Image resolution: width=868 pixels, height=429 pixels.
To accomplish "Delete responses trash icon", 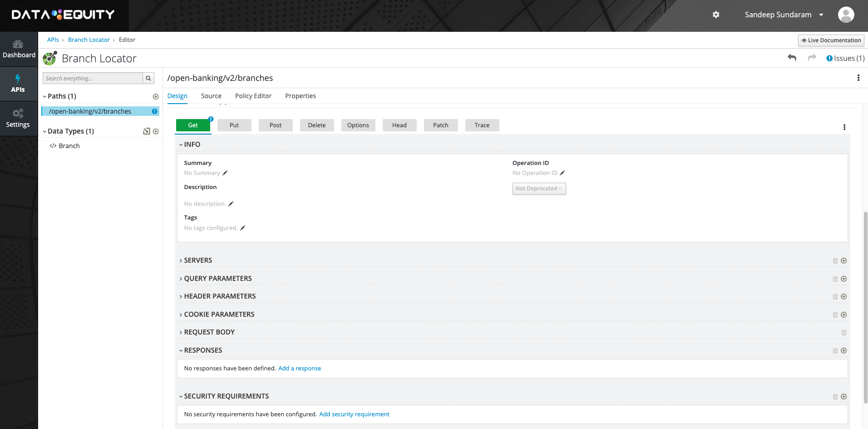I will pos(835,350).
